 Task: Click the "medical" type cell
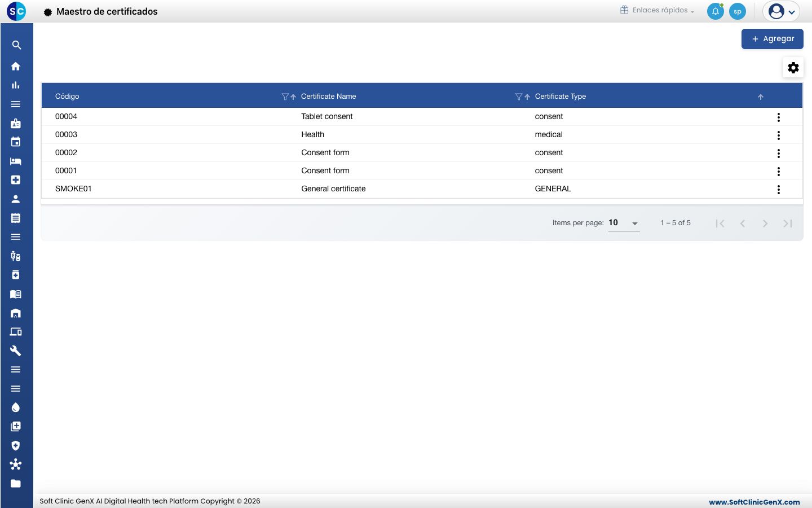[x=549, y=134]
